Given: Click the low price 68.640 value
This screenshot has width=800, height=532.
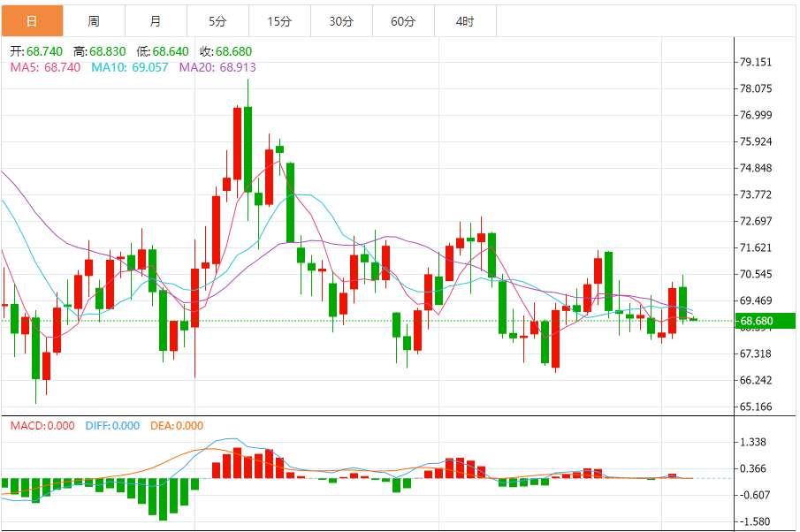Looking at the screenshot, I should coord(171,51).
